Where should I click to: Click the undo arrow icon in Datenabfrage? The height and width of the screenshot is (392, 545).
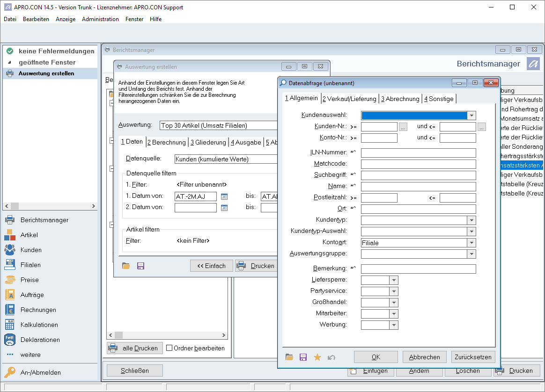331,357
